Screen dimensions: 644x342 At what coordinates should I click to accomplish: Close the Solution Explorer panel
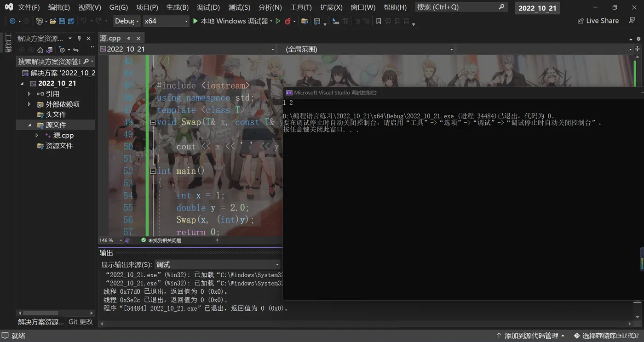(x=89, y=39)
